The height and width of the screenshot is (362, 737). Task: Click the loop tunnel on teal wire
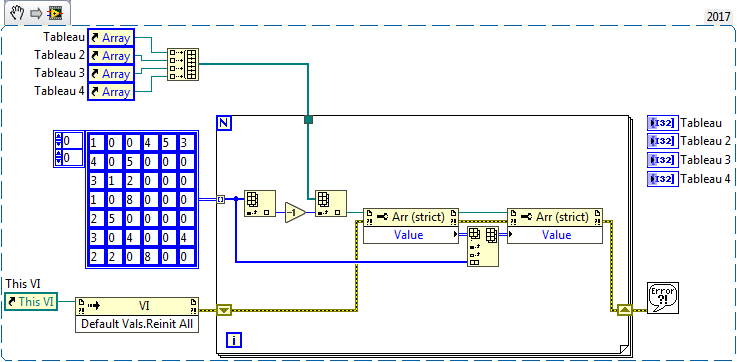(x=308, y=120)
